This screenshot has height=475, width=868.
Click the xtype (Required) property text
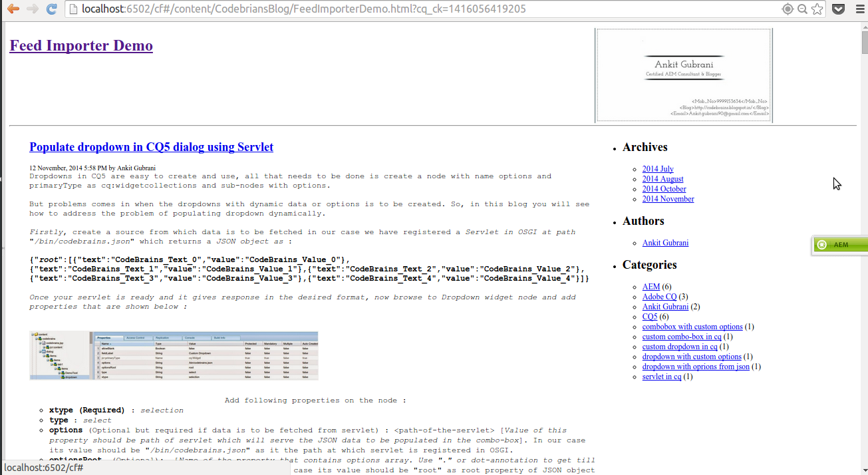(x=86, y=410)
